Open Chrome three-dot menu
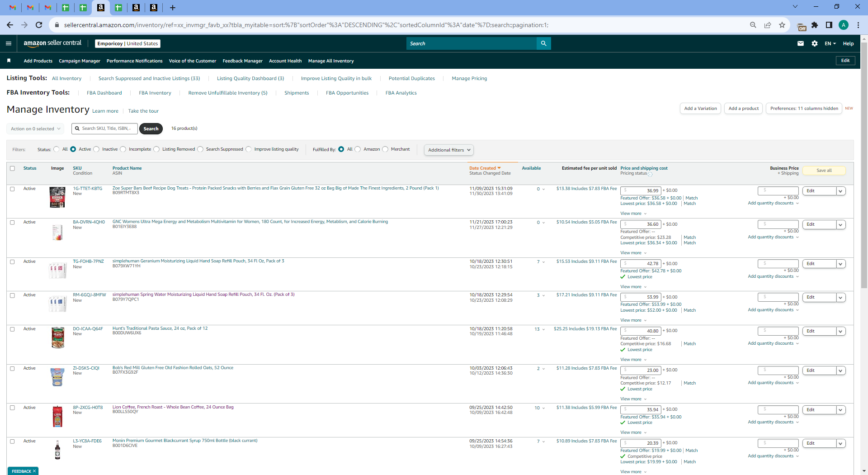The image size is (868, 475). [x=858, y=25]
